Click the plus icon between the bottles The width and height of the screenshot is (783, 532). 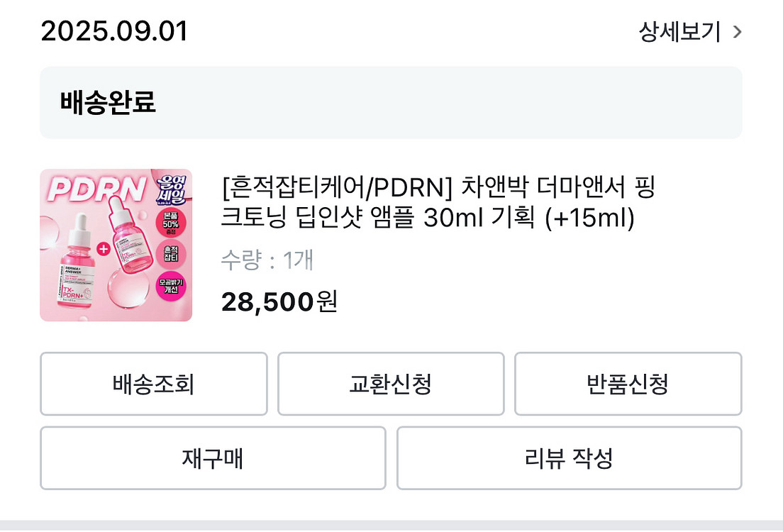pos(104,249)
